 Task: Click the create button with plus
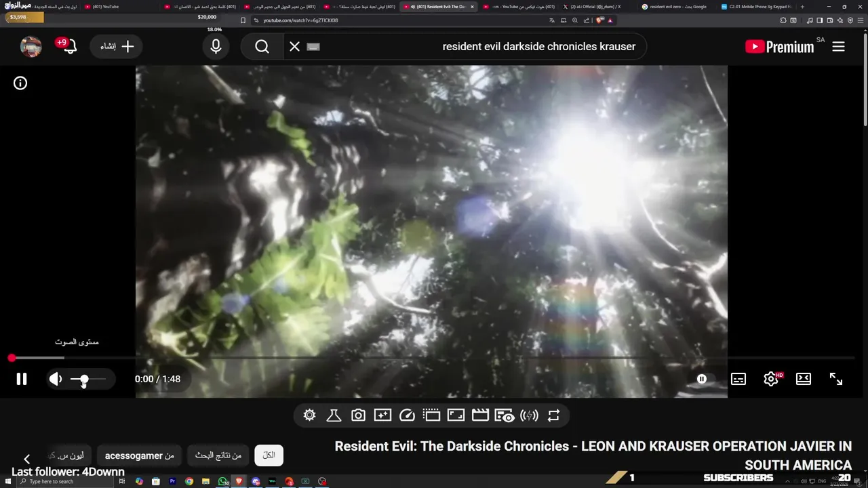coord(117,47)
